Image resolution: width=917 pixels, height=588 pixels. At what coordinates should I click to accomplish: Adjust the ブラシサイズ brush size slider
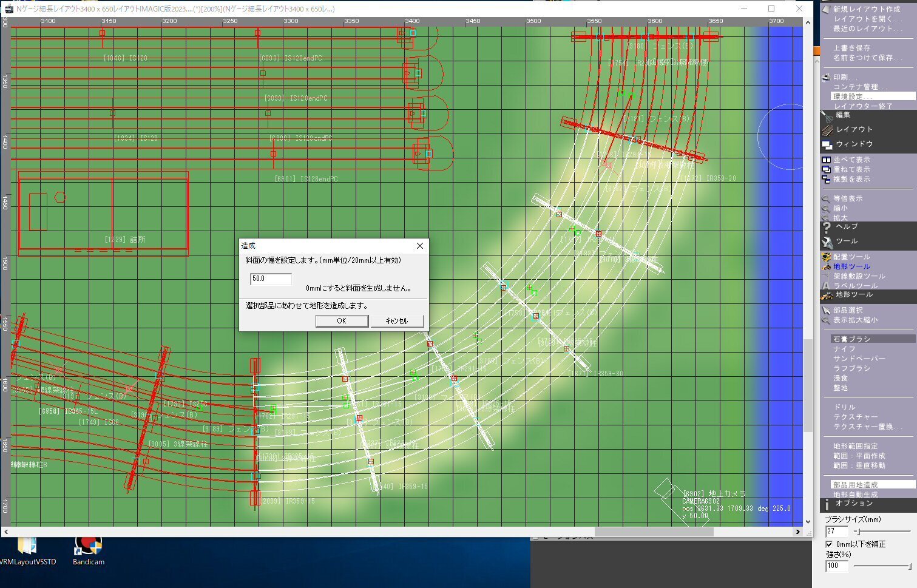[x=857, y=532]
